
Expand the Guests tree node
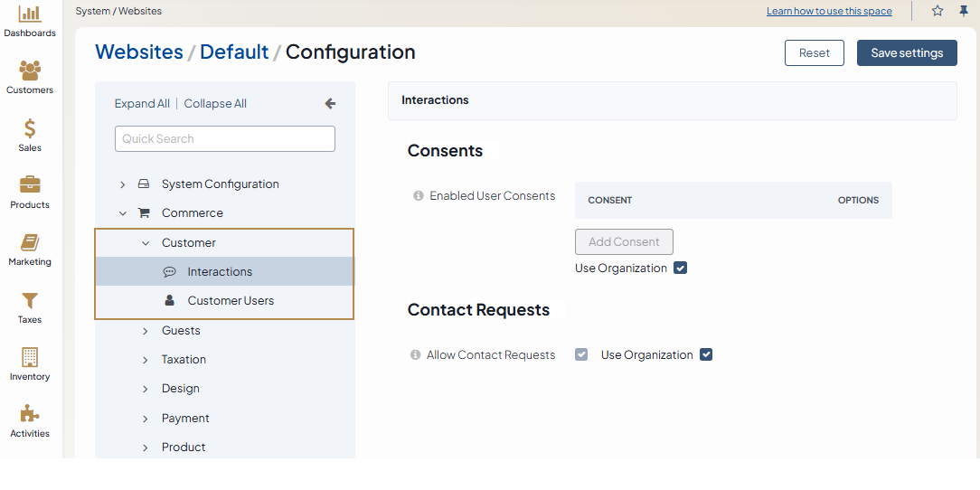[146, 331]
